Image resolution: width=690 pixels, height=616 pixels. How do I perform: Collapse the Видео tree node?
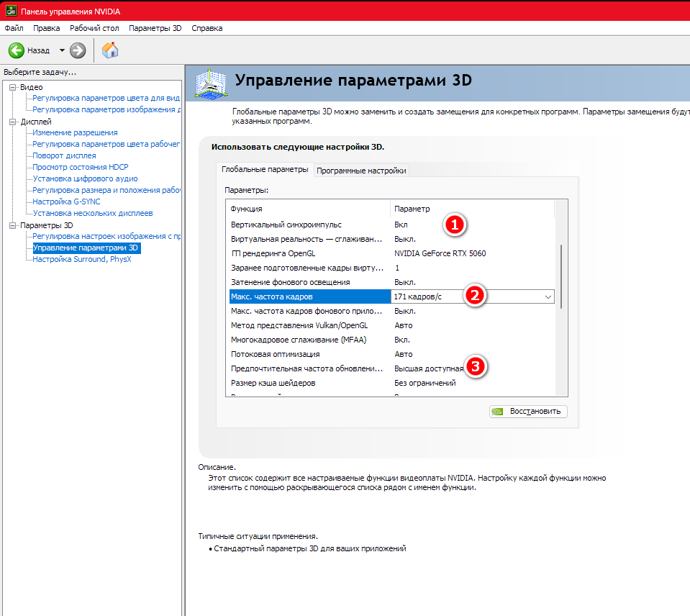pos(12,87)
